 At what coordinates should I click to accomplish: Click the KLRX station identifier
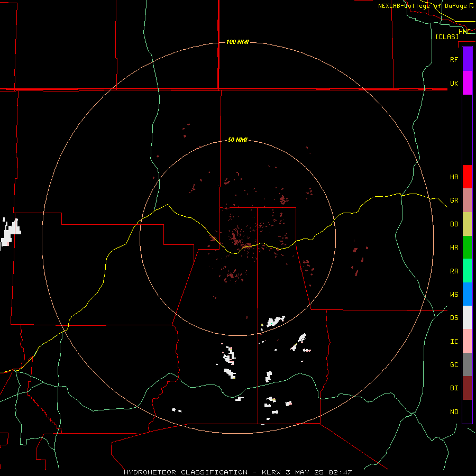click(271, 472)
